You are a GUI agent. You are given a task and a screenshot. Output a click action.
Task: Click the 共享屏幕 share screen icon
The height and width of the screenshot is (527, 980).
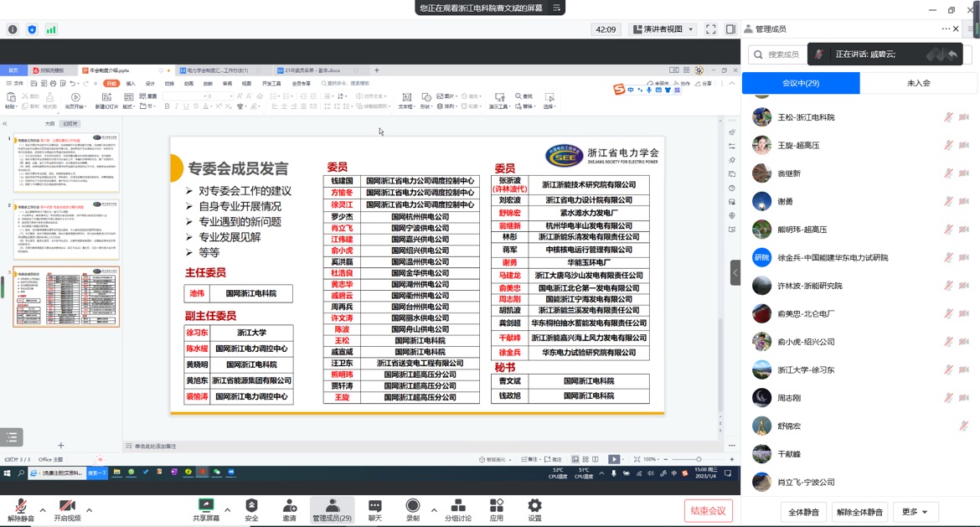point(205,509)
